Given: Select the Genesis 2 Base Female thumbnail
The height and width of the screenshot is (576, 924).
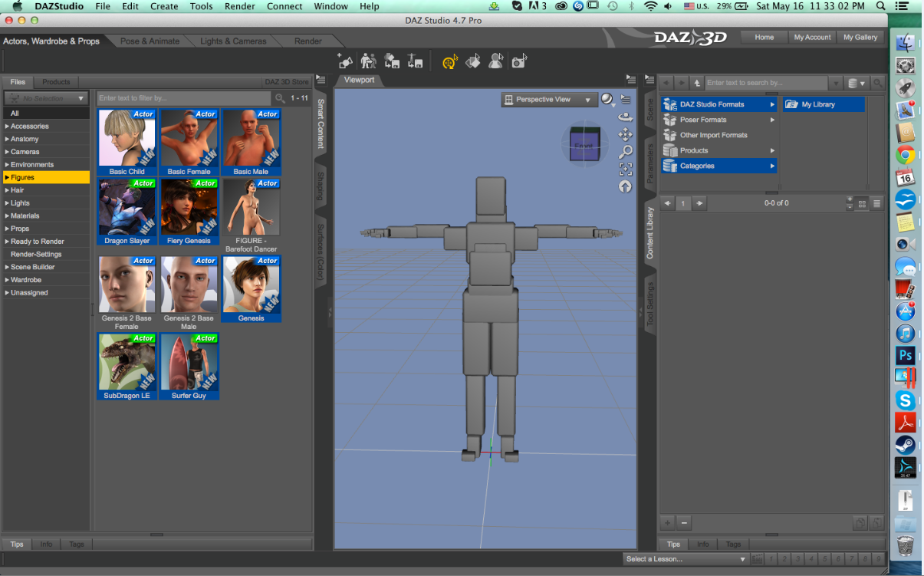Looking at the screenshot, I should click(x=127, y=293).
